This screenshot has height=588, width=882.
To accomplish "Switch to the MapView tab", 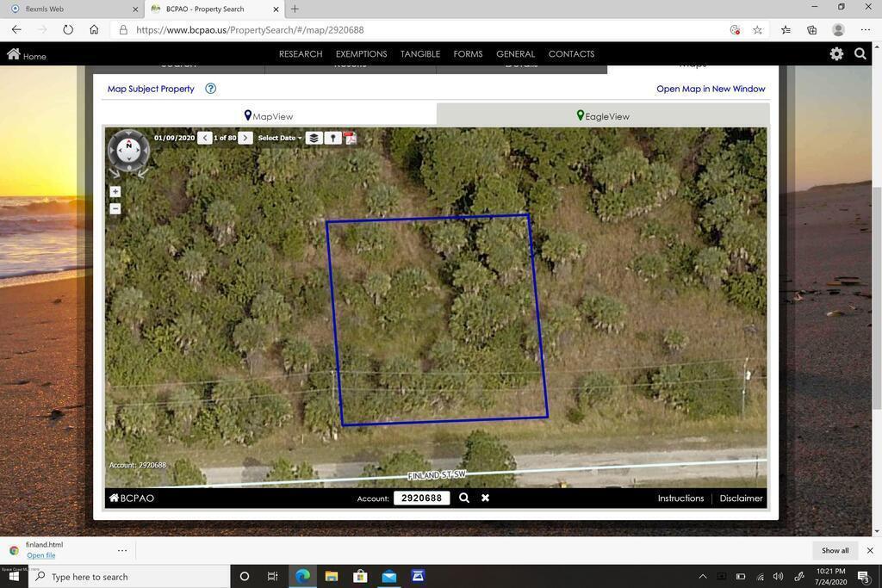I will pos(269,116).
